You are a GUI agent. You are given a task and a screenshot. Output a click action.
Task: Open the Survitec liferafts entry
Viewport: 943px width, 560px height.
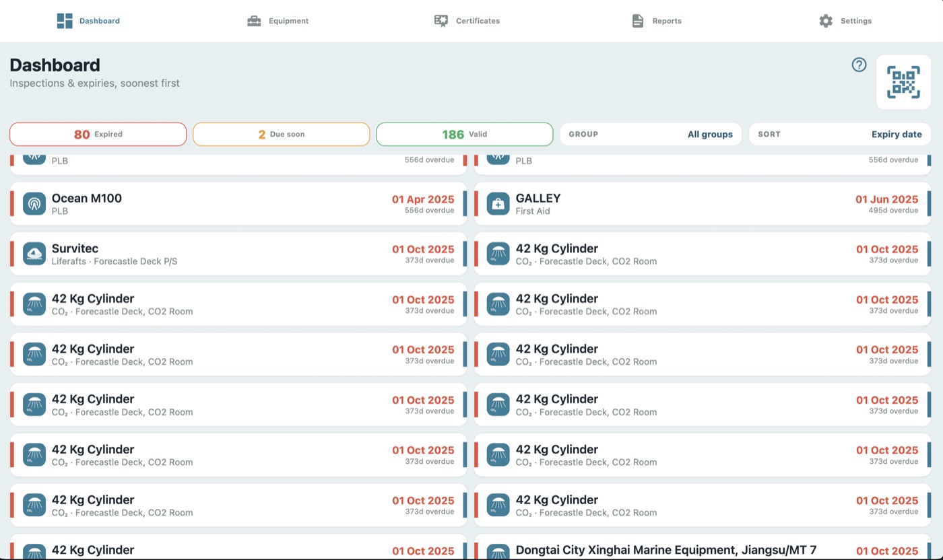click(x=238, y=254)
